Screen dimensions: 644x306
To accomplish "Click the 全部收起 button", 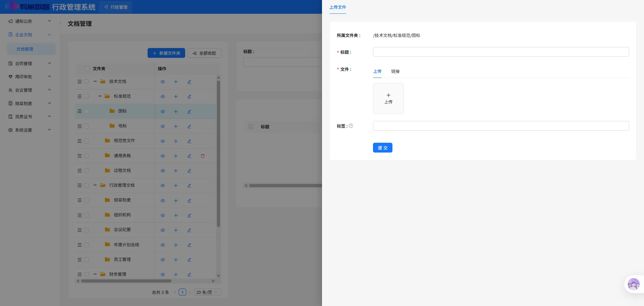I will 204,53.
